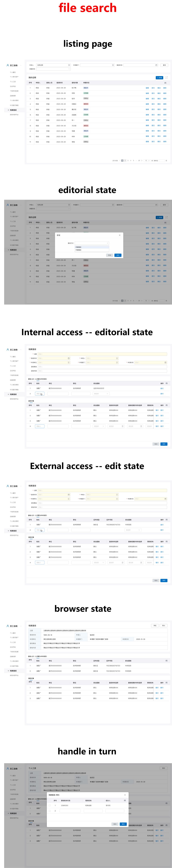
Task: Click list-picker icon in listing page 申请部门 field
Action: (113, 65)
